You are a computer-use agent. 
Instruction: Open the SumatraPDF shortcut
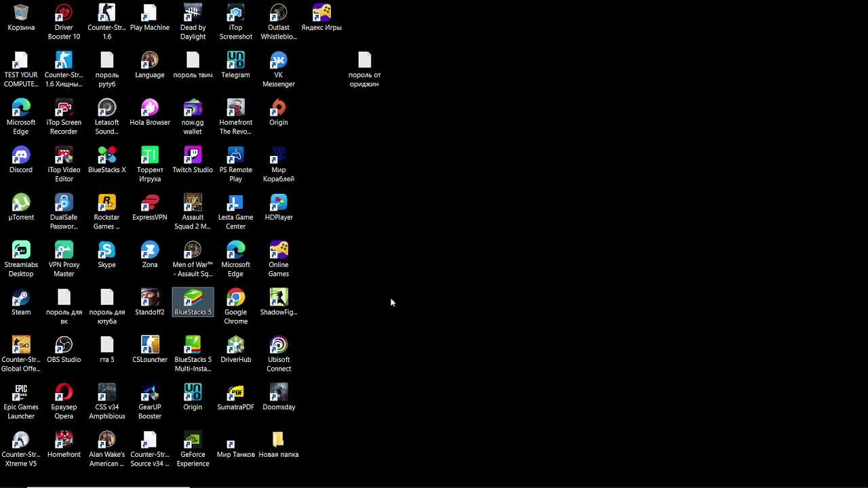click(235, 398)
